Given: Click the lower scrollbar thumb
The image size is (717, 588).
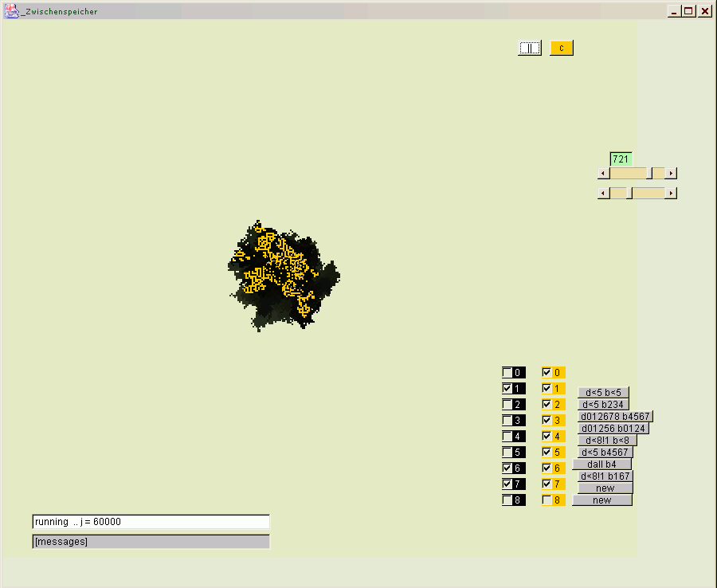Looking at the screenshot, I should coord(629,193).
